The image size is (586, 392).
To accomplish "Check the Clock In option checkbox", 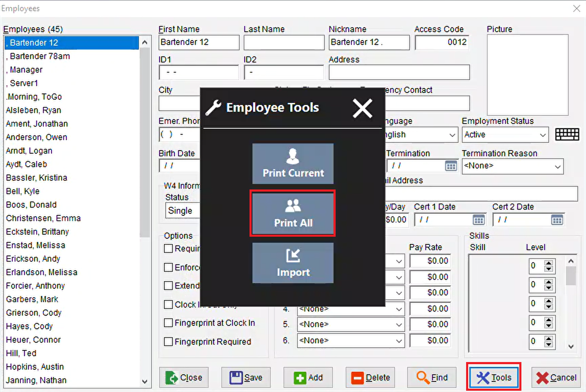I will point(168,304).
